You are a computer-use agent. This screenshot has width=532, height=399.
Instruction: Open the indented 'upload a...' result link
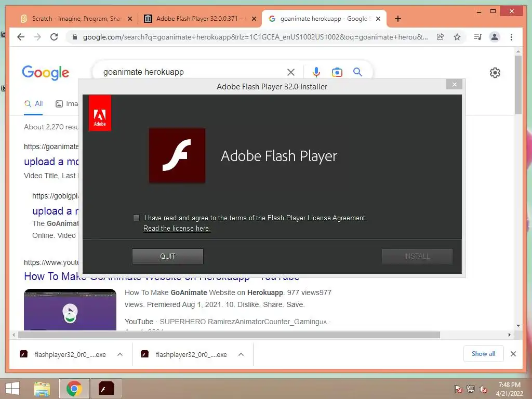[x=55, y=211]
